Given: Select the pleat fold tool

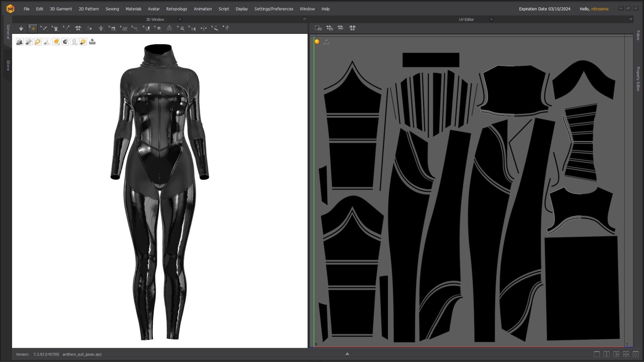Looking at the screenshot, I should (x=192, y=28).
